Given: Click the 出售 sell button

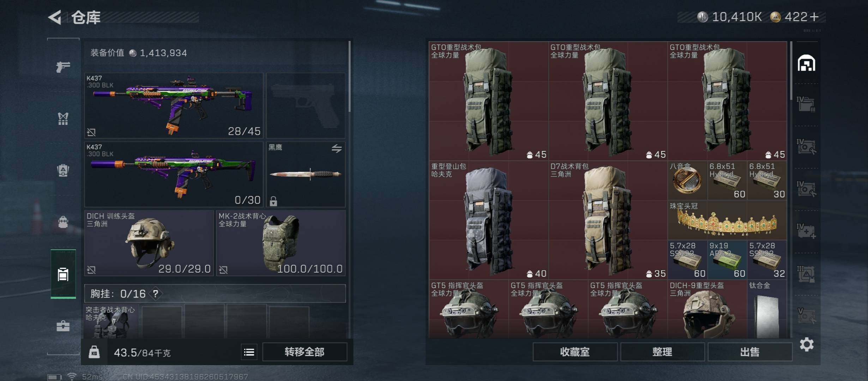Looking at the screenshot, I should click(x=750, y=352).
